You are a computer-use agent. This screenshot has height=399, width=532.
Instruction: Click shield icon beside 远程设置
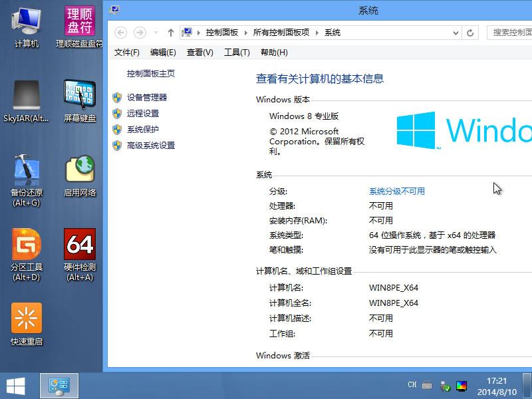click(117, 114)
